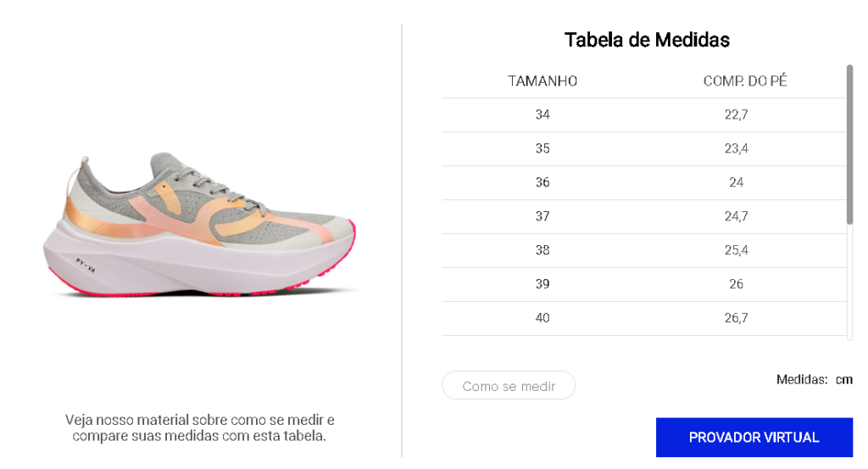Click the Provador Virtual button
This screenshot has width=868, height=469.
pos(754,438)
